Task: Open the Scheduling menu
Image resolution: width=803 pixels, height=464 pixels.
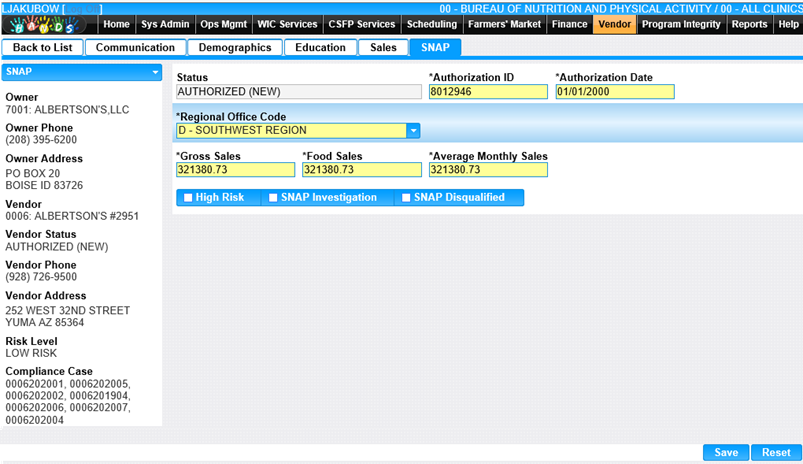Action: (x=432, y=24)
